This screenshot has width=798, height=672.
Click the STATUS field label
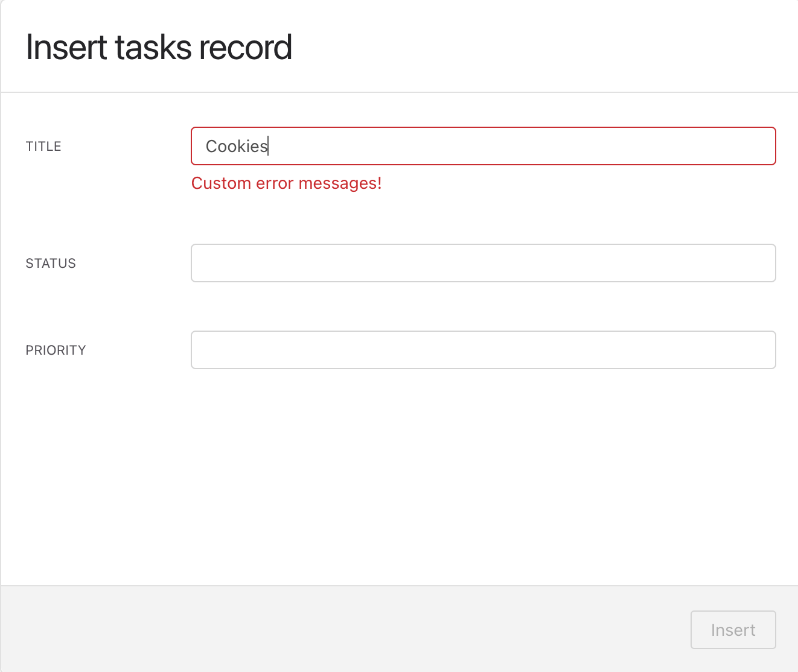(51, 264)
